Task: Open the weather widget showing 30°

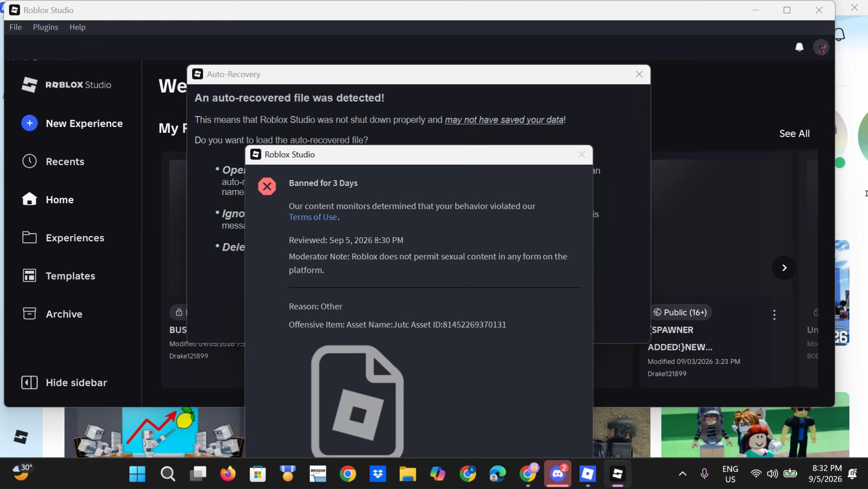Action: tap(23, 472)
